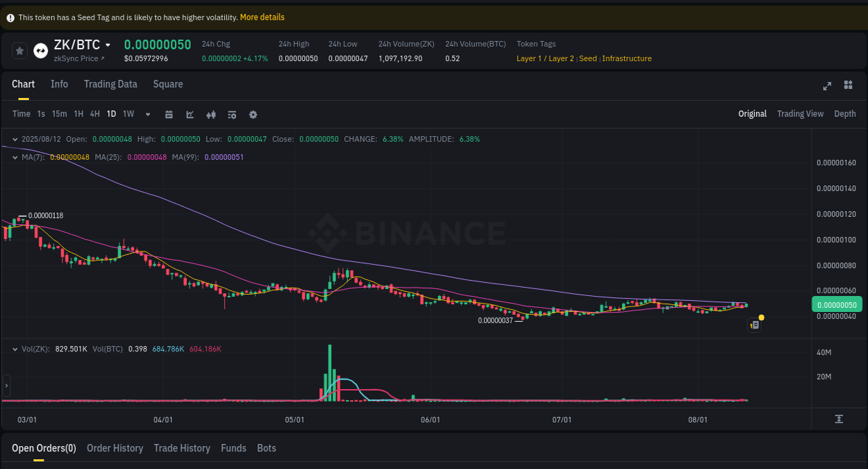Collapse the OHLC info row chevron

click(14, 139)
